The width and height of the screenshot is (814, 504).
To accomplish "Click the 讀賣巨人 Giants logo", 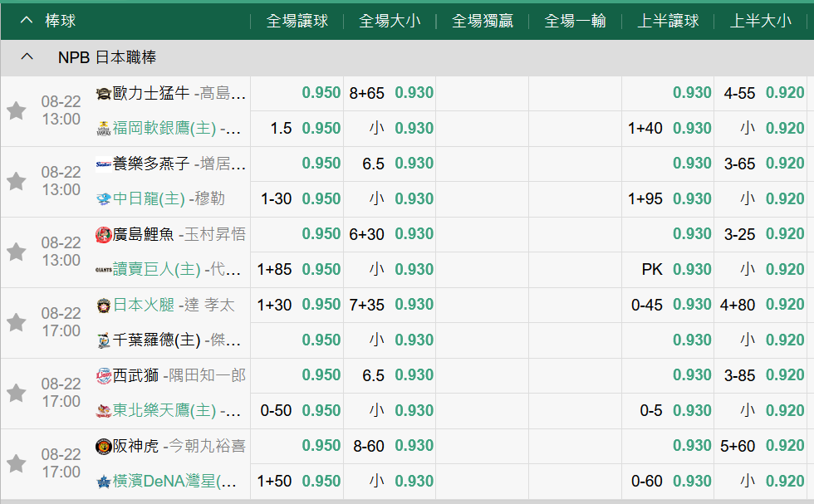I will pos(104,270).
